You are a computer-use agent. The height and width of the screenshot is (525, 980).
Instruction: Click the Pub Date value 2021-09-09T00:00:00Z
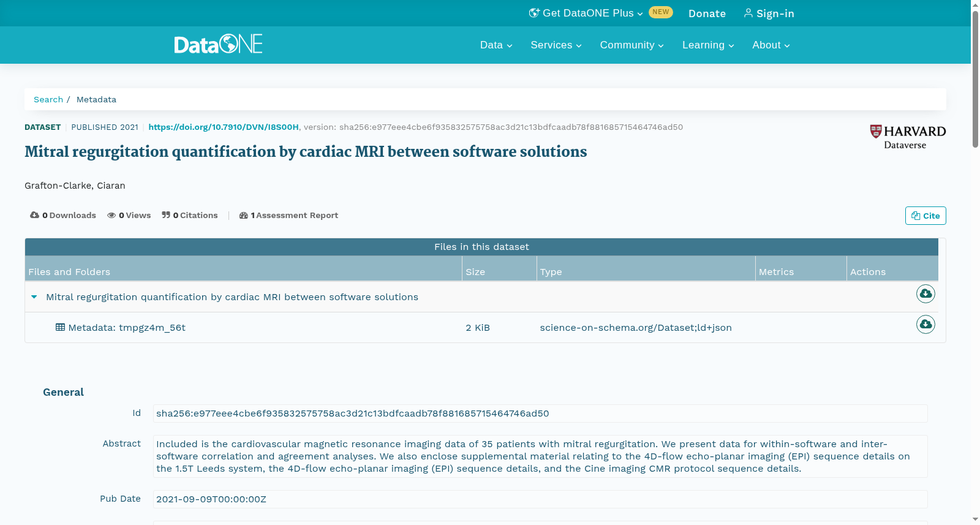point(540,499)
